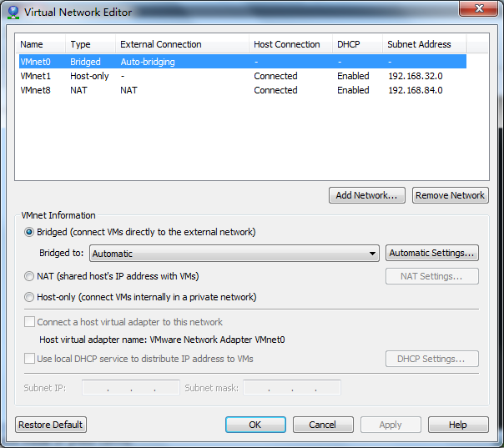Click the NAT Settings button
504x448 pixels.
point(432,276)
